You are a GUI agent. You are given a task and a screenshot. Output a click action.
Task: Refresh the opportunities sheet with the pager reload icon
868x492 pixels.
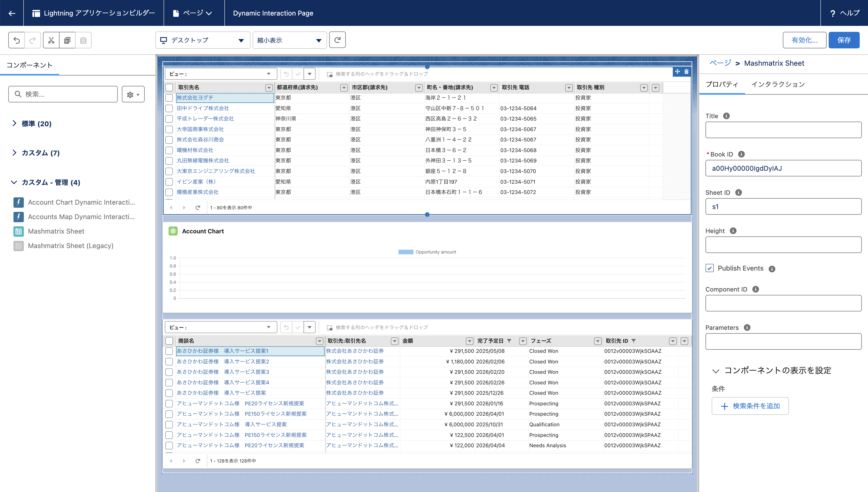click(198, 461)
